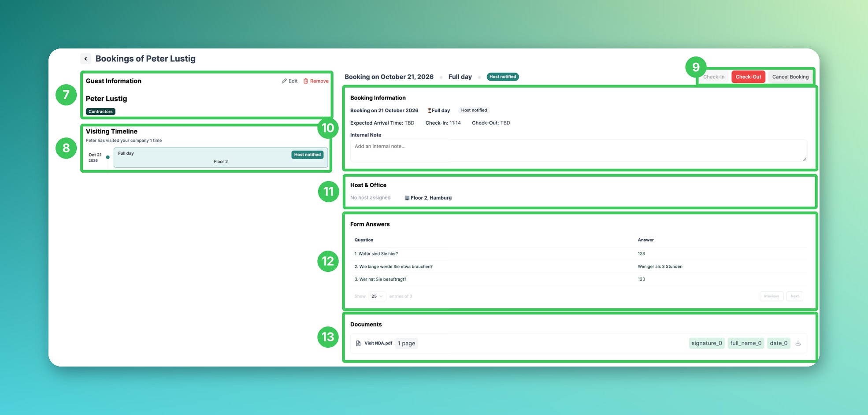Click the Visit NDA.pdf file icon
The image size is (868, 415).
pyautogui.click(x=358, y=343)
